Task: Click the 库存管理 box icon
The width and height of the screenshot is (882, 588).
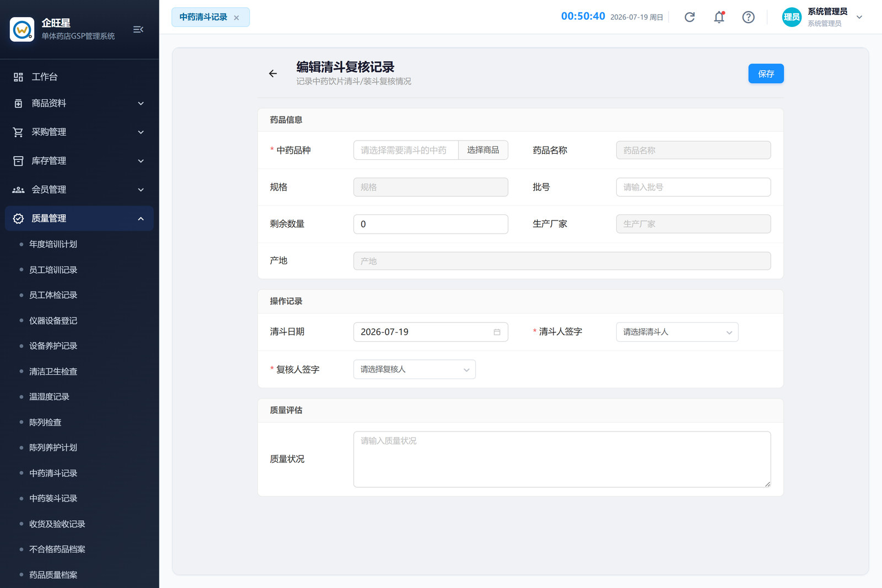Action: pyautogui.click(x=18, y=161)
